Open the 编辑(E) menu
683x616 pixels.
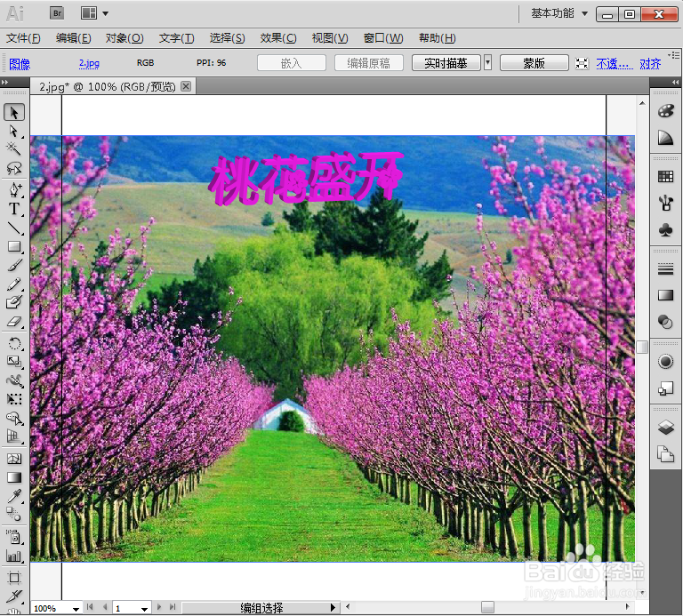coord(73,38)
